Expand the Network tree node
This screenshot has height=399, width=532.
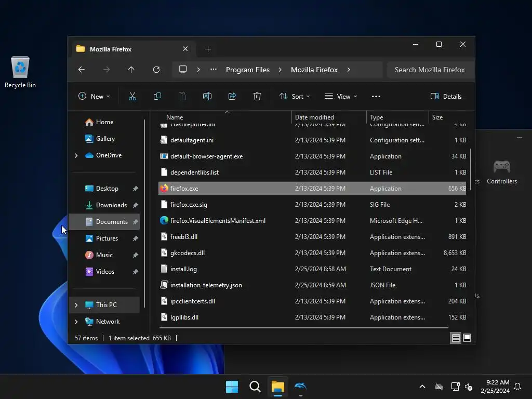click(x=76, y=322)
